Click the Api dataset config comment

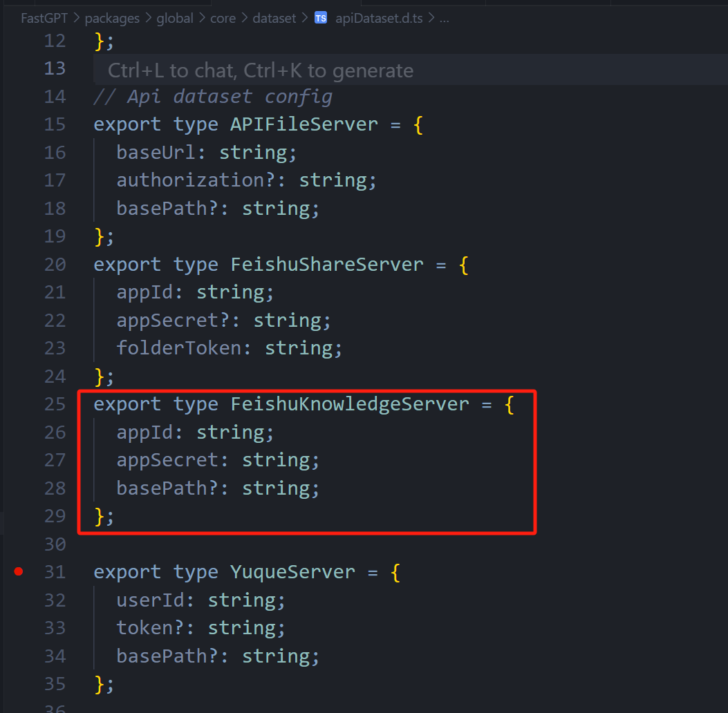[213, 97]
